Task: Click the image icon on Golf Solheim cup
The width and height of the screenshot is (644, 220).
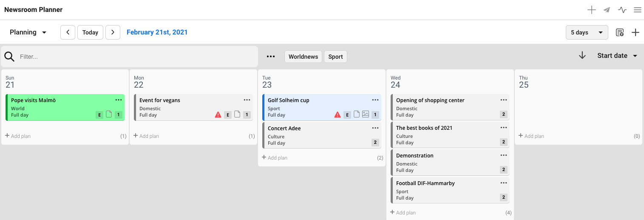Action: (365, 114)
